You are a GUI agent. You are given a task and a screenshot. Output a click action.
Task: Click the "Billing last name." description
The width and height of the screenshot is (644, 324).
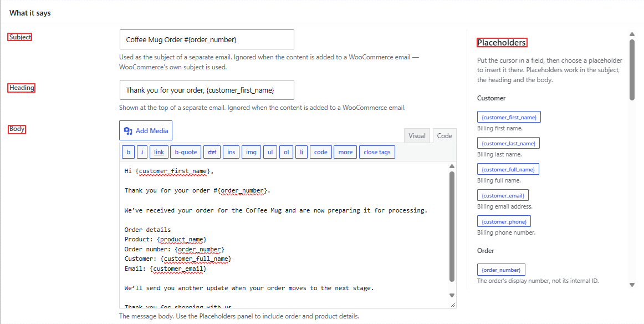(499, 154)
